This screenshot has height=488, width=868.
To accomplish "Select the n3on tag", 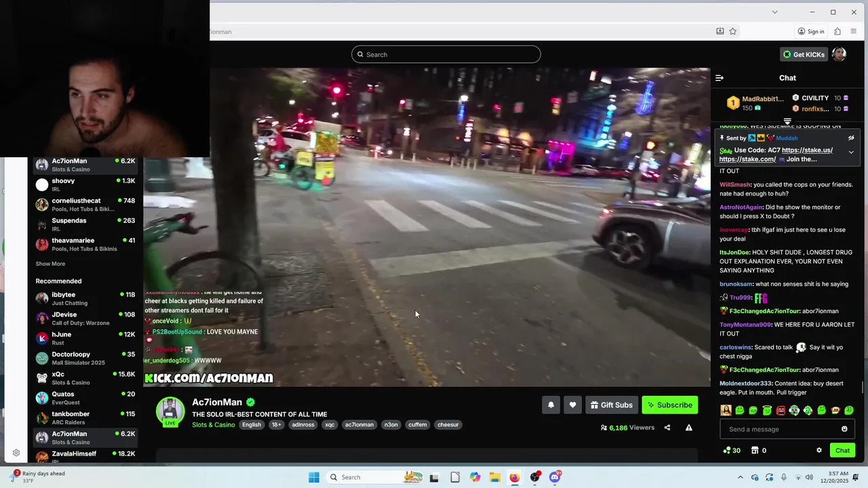I will coord(391,425).
